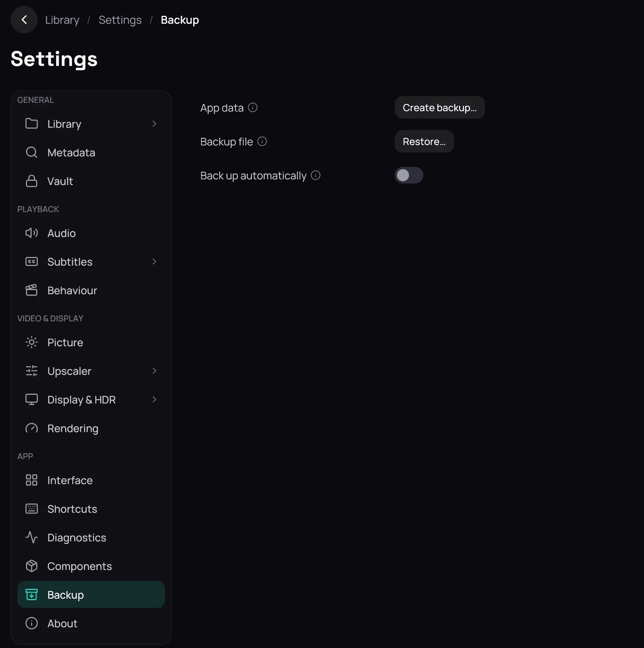Click the Display & HDR monitor icon
The width and height of the screenshot is (644, 648).
(x=32, y=399)
